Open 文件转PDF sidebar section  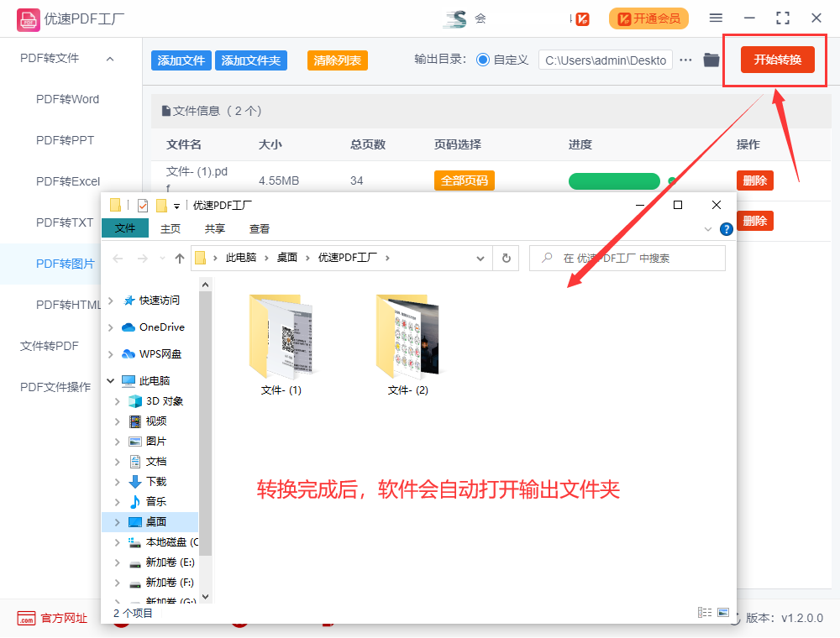[50, 347]
